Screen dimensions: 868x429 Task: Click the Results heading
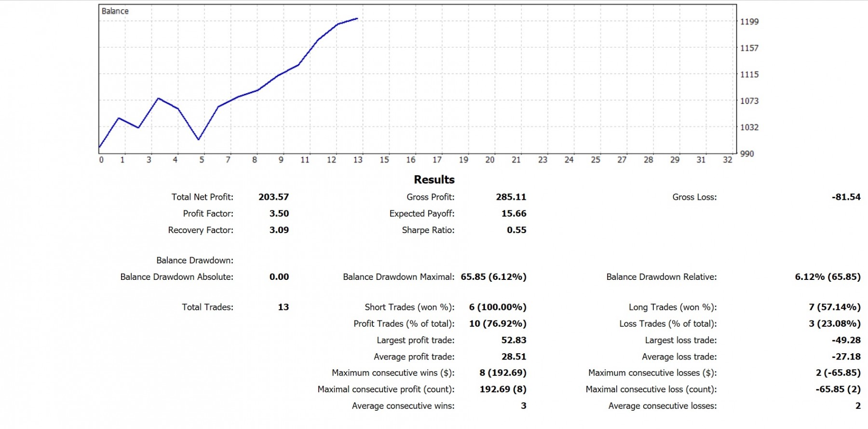click(434, 180)
